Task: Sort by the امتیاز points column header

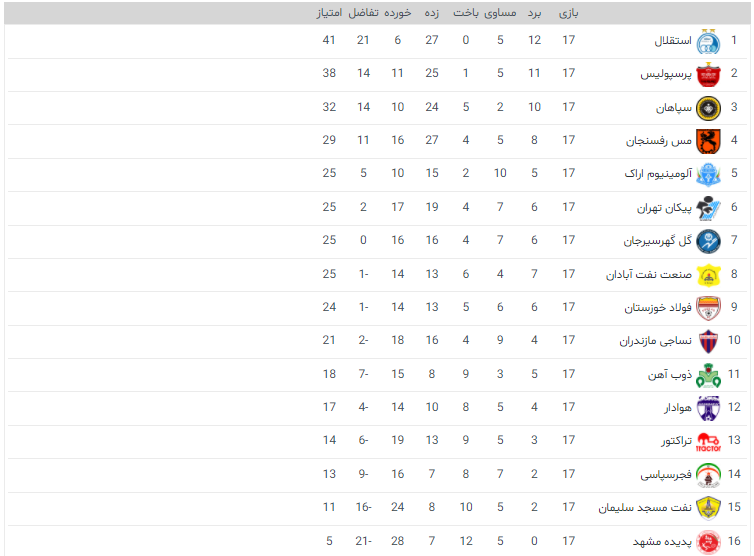Action: pyautogui.click(x=329, y=13)
